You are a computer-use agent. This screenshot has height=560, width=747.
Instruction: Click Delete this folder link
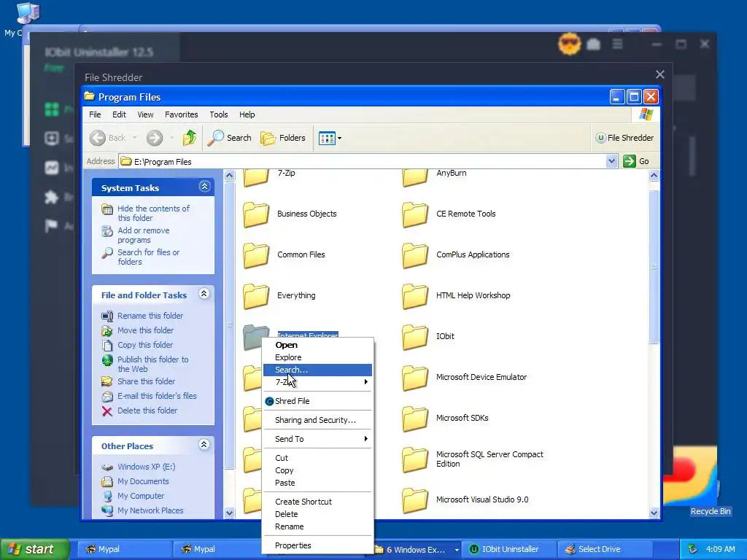[147, 411]
